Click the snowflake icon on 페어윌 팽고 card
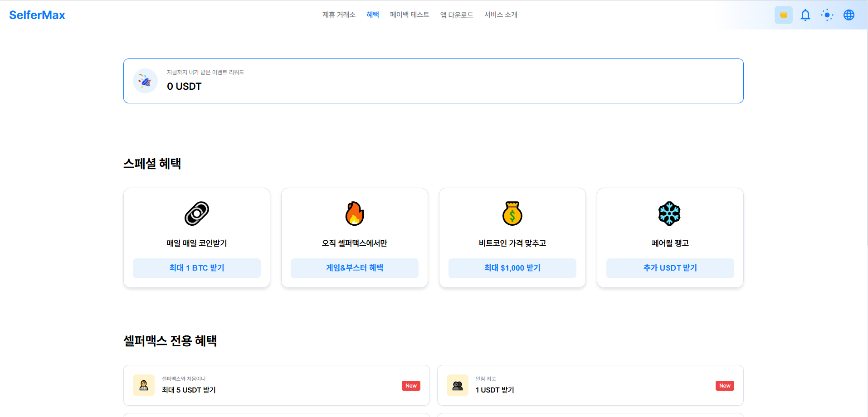 click(x=670, y=213)
